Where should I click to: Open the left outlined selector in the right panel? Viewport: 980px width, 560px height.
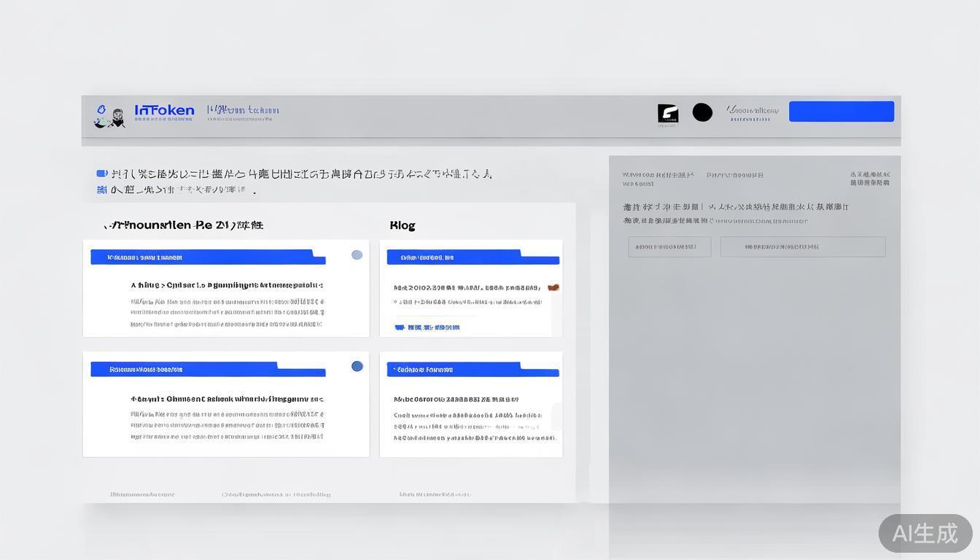point(669,246)
